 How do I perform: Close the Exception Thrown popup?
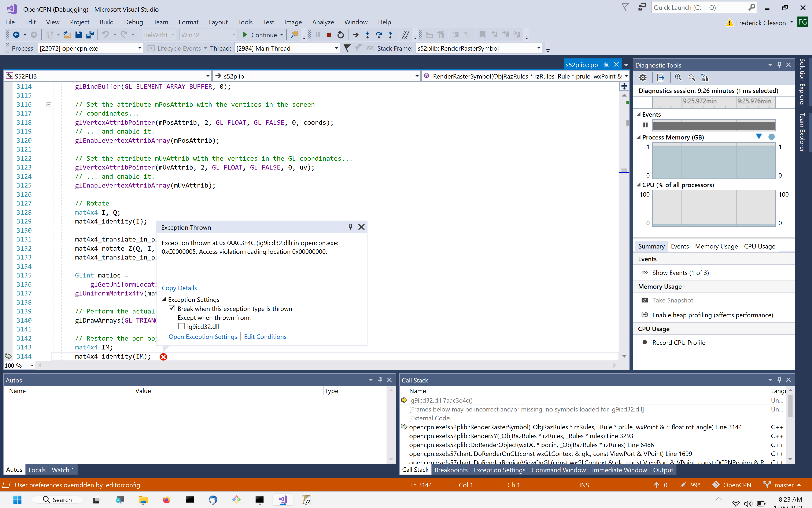[x=361, y=227]
